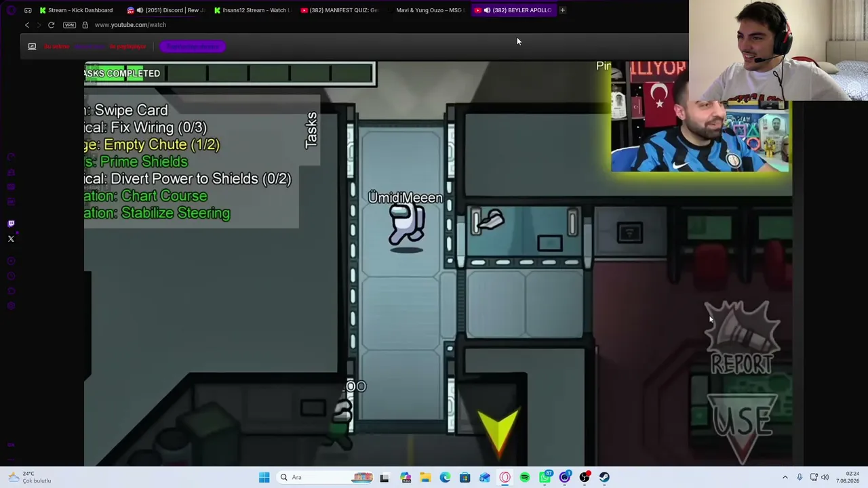Open the weather widget showing 24°C
868x488 pixels.
click(29, 477)
